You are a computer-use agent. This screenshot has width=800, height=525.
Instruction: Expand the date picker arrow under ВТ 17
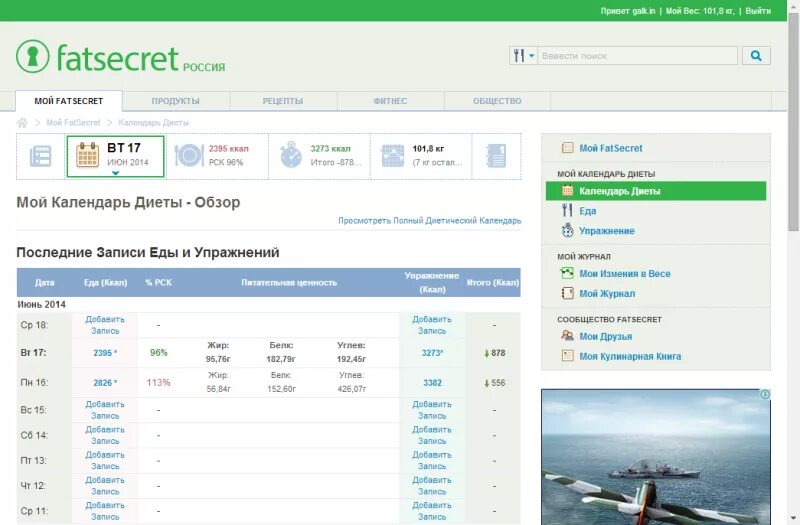pos(115,173)
